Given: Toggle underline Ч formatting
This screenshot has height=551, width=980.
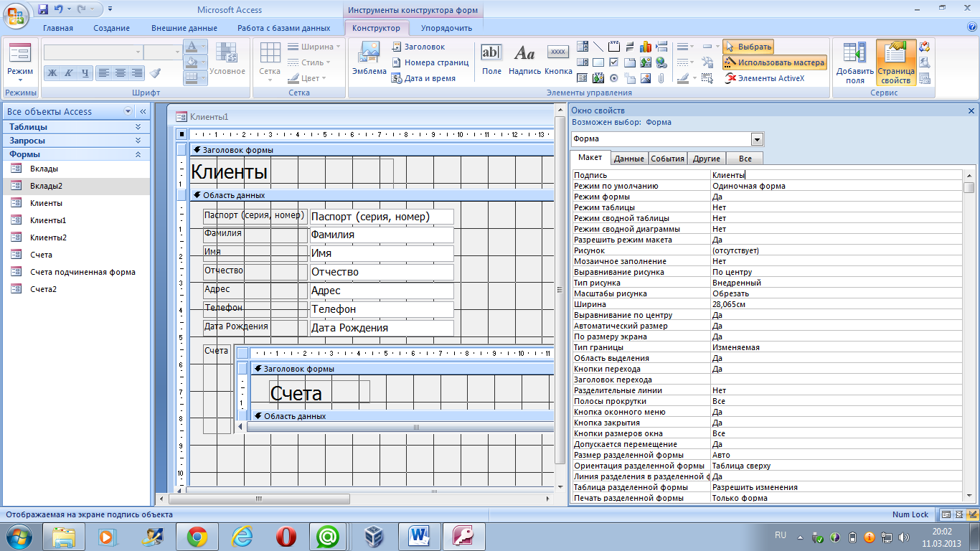Looking at the screenshot, I should coord(85,73).
